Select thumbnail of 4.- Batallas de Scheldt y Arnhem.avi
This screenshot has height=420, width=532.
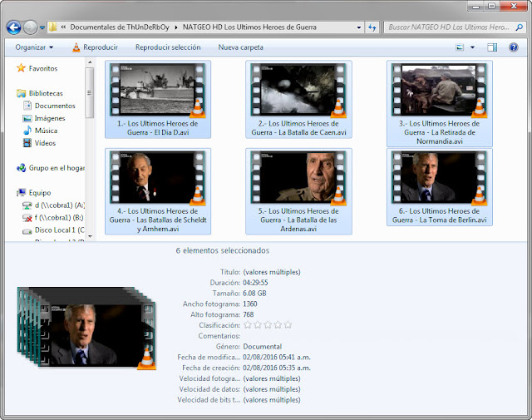(158, 177)
